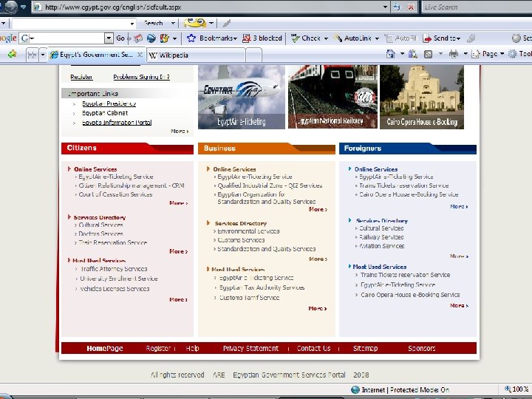Click the 3 blocked popup blocker button

click(x=262, y=38)
